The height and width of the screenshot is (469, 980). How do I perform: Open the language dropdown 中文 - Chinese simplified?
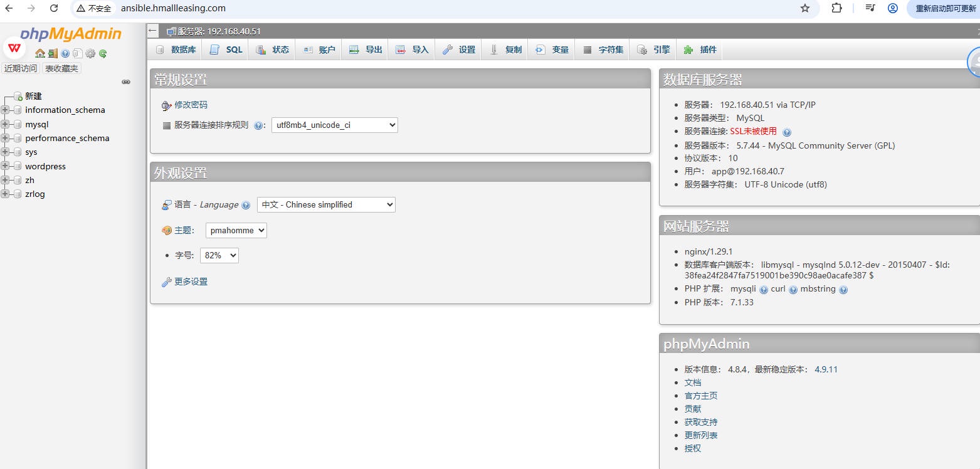click(x=326, y=204)
